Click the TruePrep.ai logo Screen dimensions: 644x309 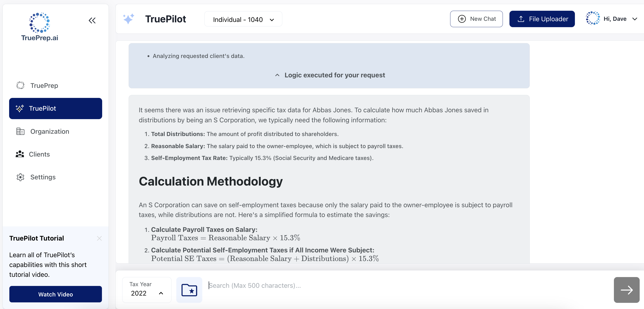tap(39, 27)
